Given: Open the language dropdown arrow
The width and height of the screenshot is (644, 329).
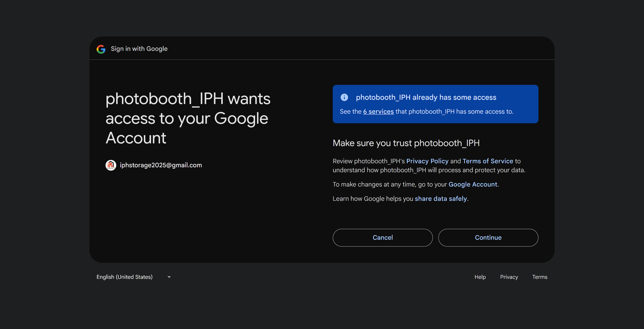Looking at the screenshot, I should click(169, 277).
